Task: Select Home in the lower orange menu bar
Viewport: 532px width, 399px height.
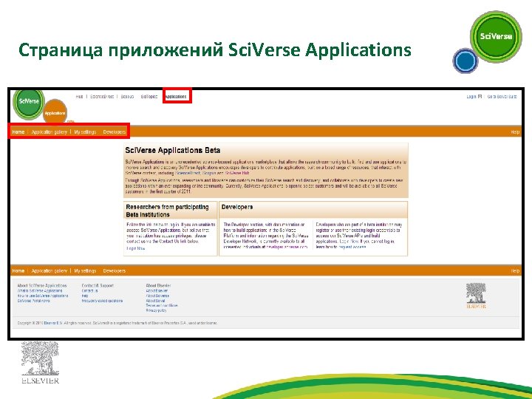Action: point(18,270)
